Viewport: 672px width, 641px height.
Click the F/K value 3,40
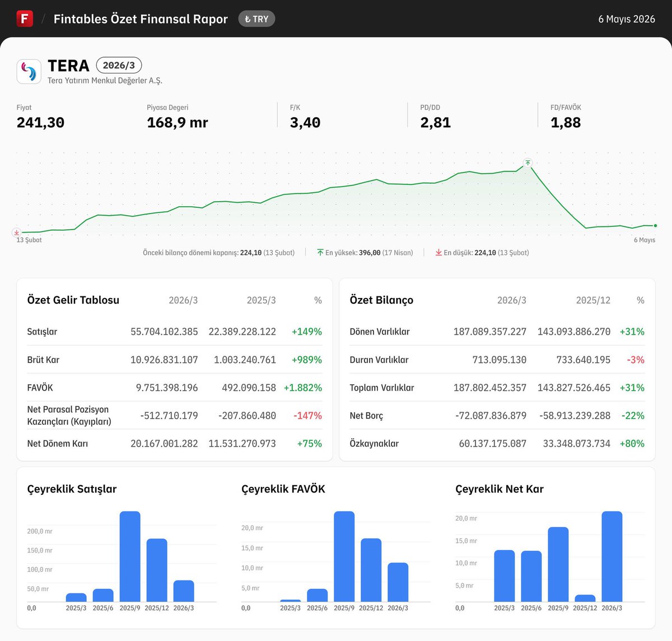click(305, 123)
